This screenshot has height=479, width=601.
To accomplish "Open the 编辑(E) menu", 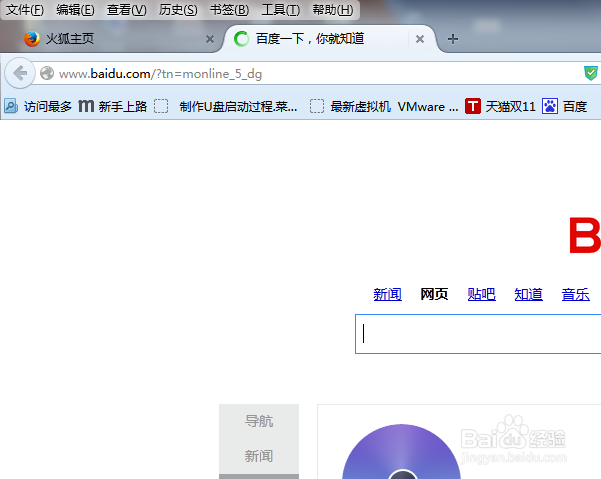I will (75, 10).
